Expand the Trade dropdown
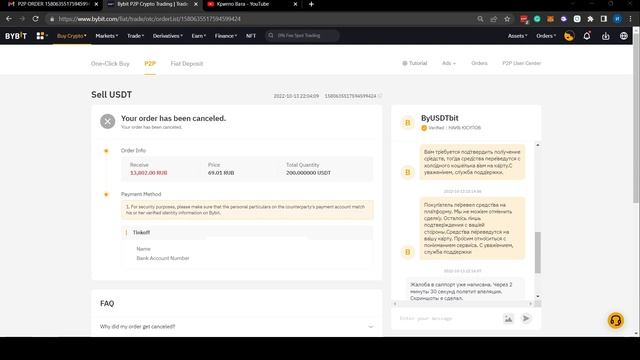The width and height of the screenshot is (640, 360). (x=136, y=36)
